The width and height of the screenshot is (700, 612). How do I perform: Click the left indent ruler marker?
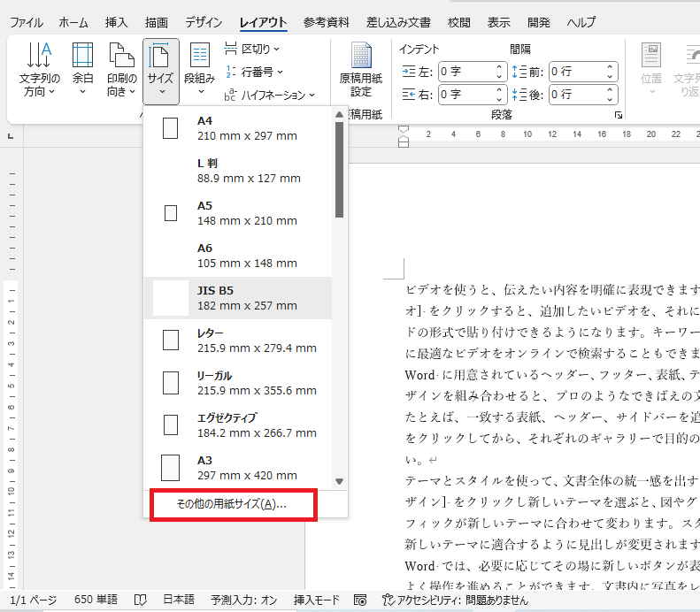(404, 142)
